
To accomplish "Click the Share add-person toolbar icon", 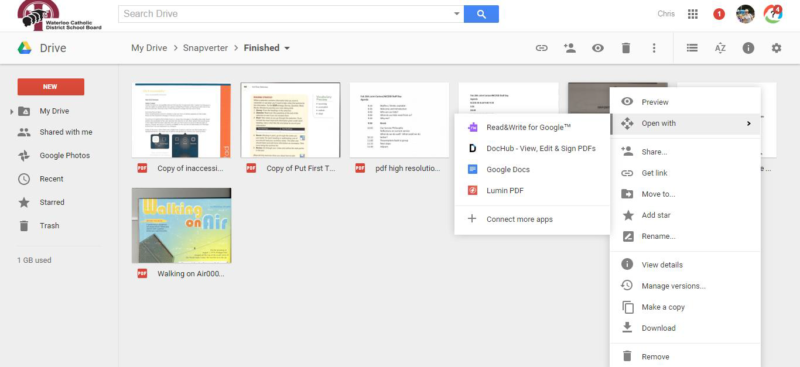I will click(569, 48).
